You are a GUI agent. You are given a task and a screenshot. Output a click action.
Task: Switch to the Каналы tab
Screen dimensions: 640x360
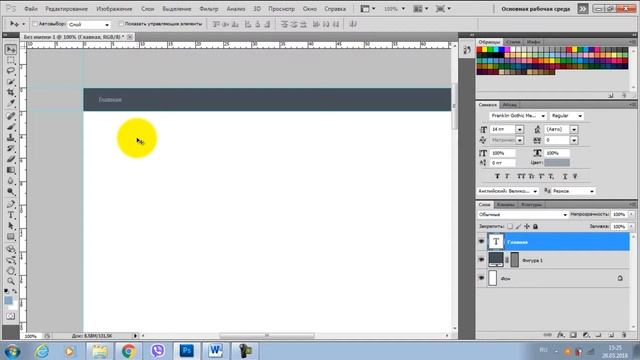pos(505,204)
